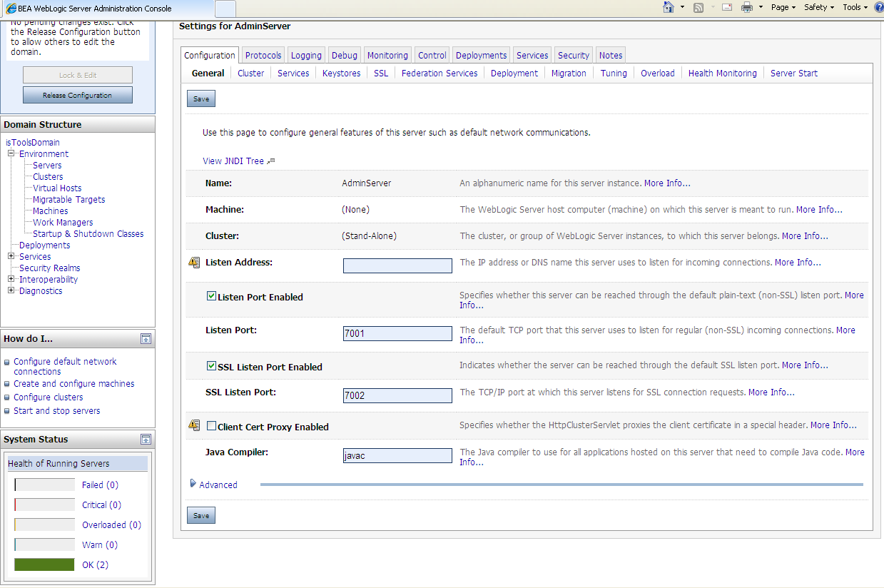The width and height of the screenshot is (884, 588).
Task: Collapse the How do I panel icon
Action: click(x=146, y=338)
